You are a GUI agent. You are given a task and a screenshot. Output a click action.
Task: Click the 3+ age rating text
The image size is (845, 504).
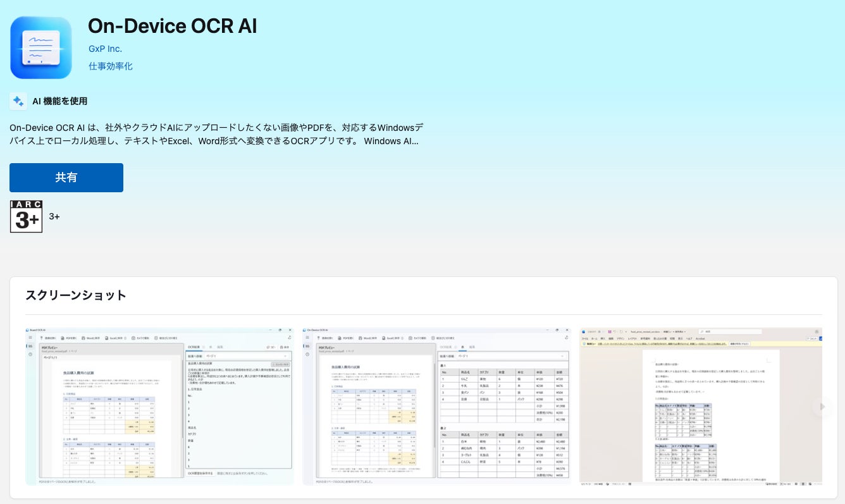coord(54,217)
